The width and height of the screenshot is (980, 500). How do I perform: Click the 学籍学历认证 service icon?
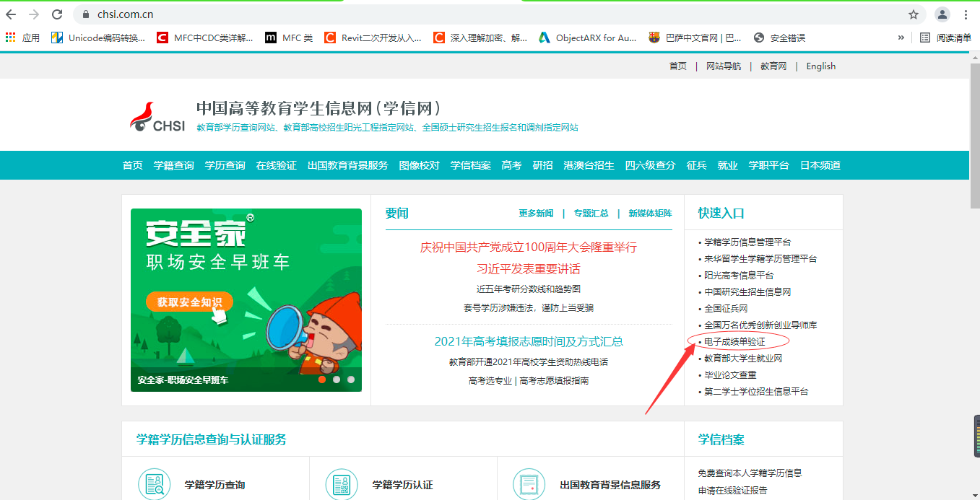[342, 484]
